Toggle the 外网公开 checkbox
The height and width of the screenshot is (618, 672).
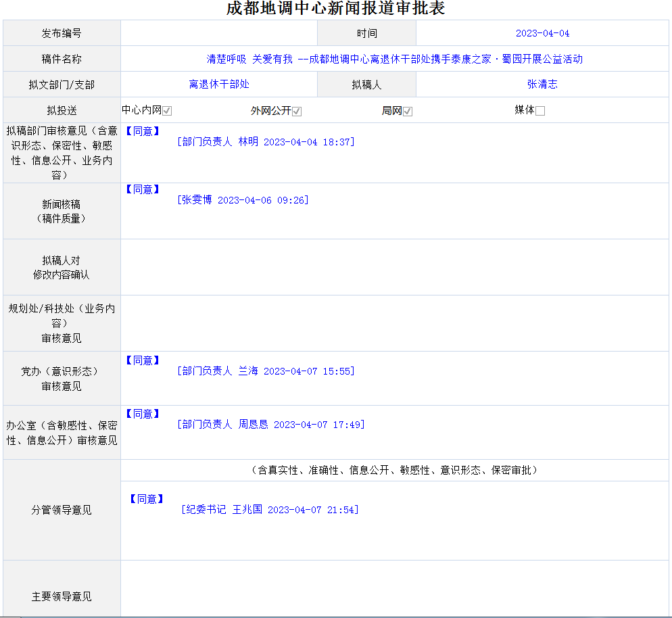pyautogui.click(x=297, y=111)
